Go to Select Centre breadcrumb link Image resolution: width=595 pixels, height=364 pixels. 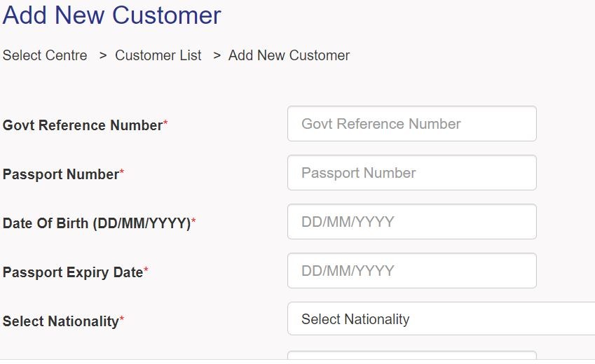tap(45, 55)
